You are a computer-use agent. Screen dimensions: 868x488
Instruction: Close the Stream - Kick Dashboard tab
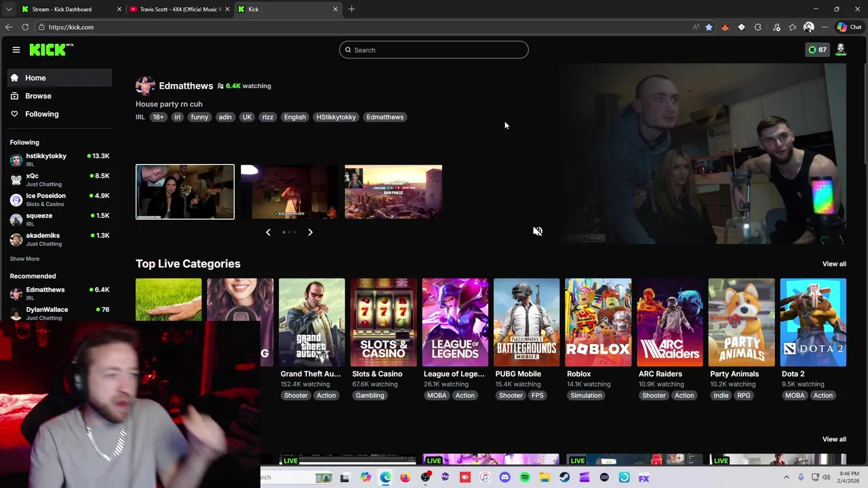coord(119,9)
